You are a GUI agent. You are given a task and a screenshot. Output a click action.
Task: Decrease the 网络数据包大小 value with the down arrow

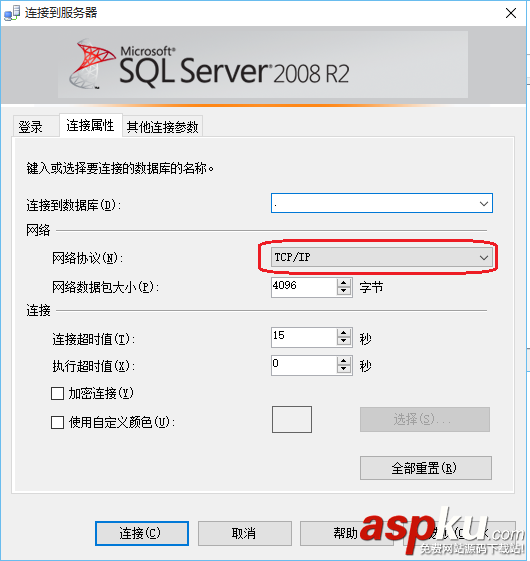[344, 291]
